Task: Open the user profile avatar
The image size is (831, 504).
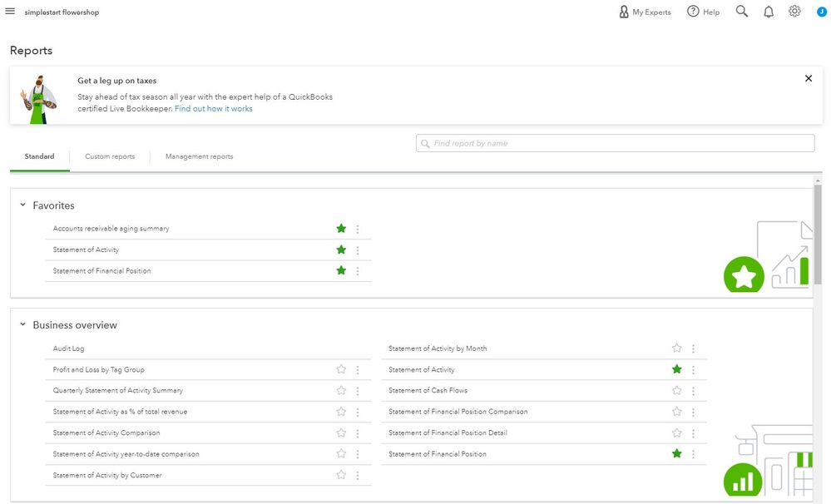Action: click(822, 12)
